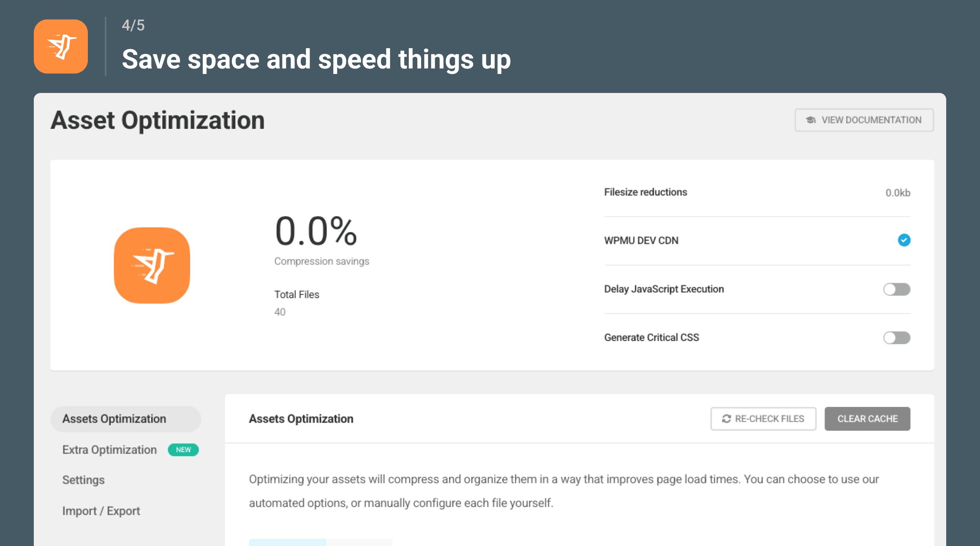Click the 0.0% compression savings value
The width and height of the screenshot is (980, 546).
coord(316,231)
